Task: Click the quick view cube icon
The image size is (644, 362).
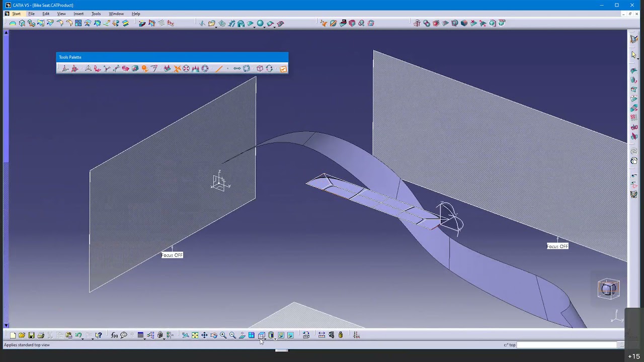Action: point(261,335)
